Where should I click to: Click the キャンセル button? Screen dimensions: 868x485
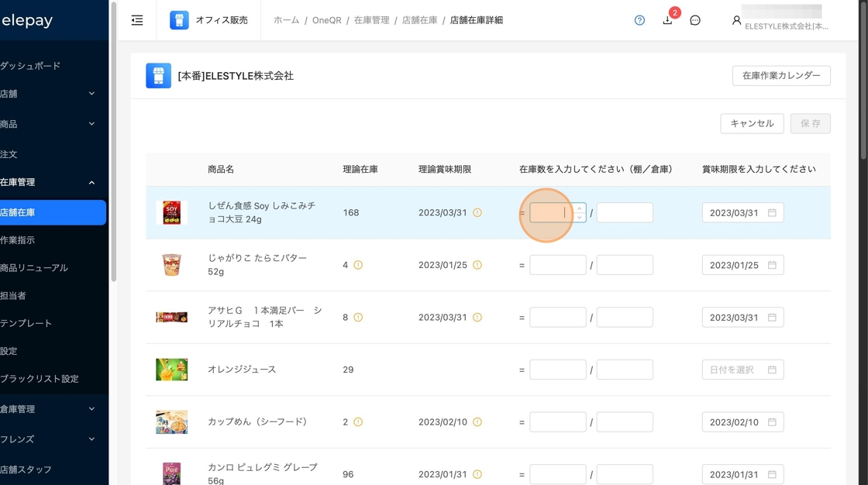tap(752, 124)
